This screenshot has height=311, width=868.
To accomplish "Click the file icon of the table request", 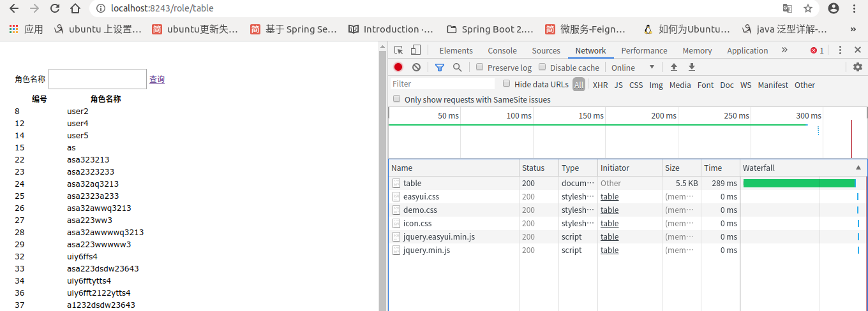I will click(396, 184).
